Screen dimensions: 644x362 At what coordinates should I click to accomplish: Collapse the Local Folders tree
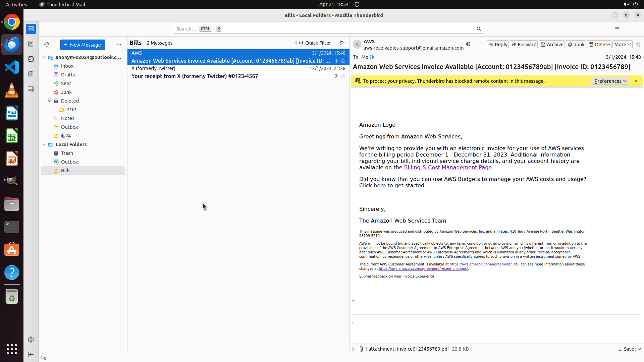[x=44, y=144]
